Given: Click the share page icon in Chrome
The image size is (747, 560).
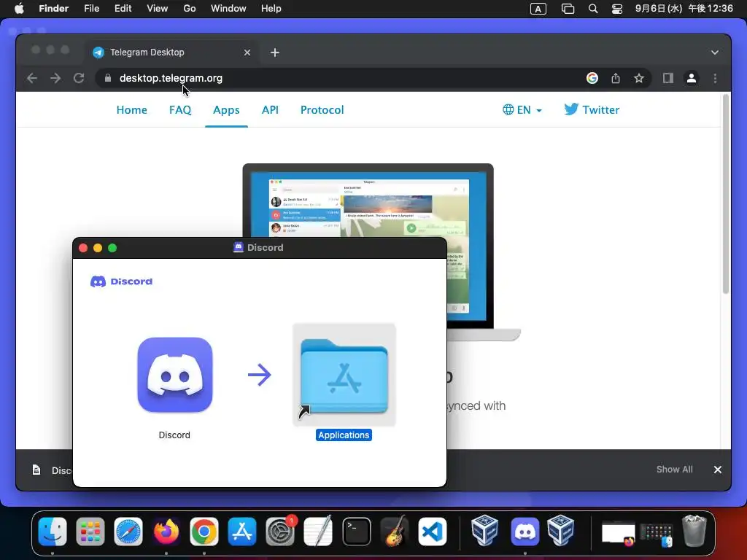Looking at the screenshot, I should (616, 78).
